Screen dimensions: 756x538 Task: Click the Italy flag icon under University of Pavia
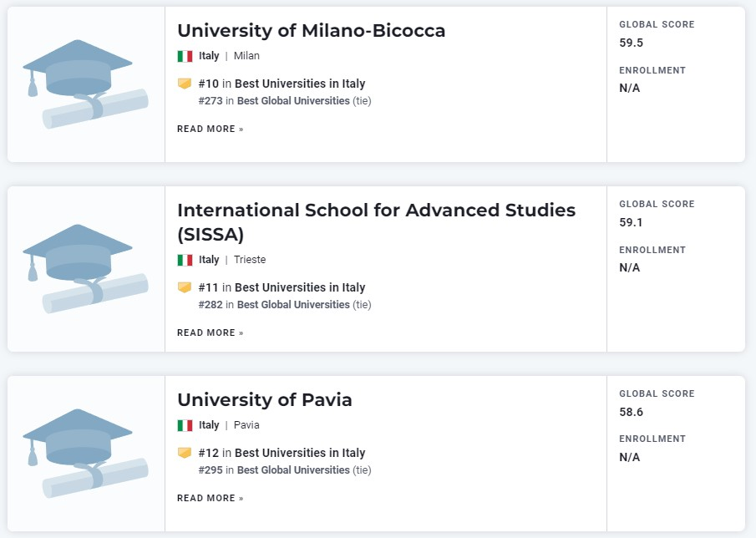tap(185, 426)
